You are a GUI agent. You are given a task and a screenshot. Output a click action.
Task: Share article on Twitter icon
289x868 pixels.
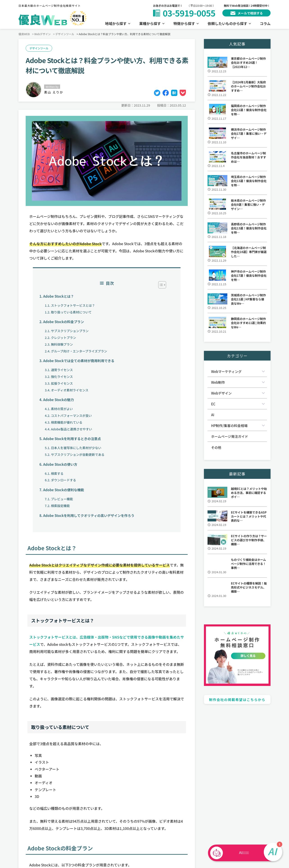(x=157, y=93)
